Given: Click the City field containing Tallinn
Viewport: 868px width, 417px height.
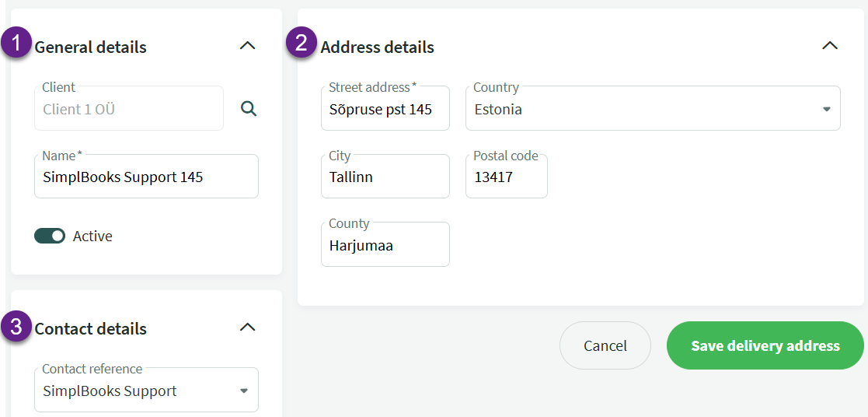Looking at the screenshot, I should tap(385, 177).
